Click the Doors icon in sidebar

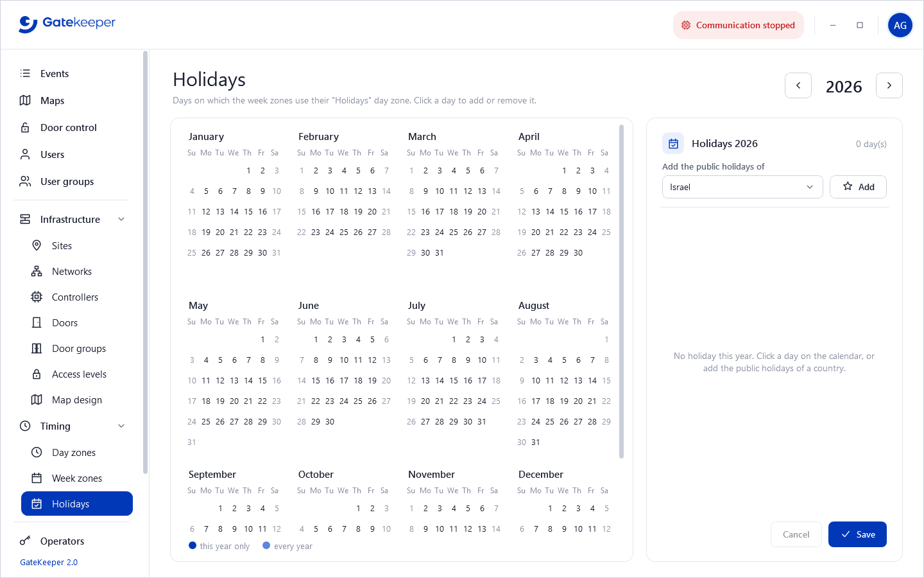tap(37, 322)
